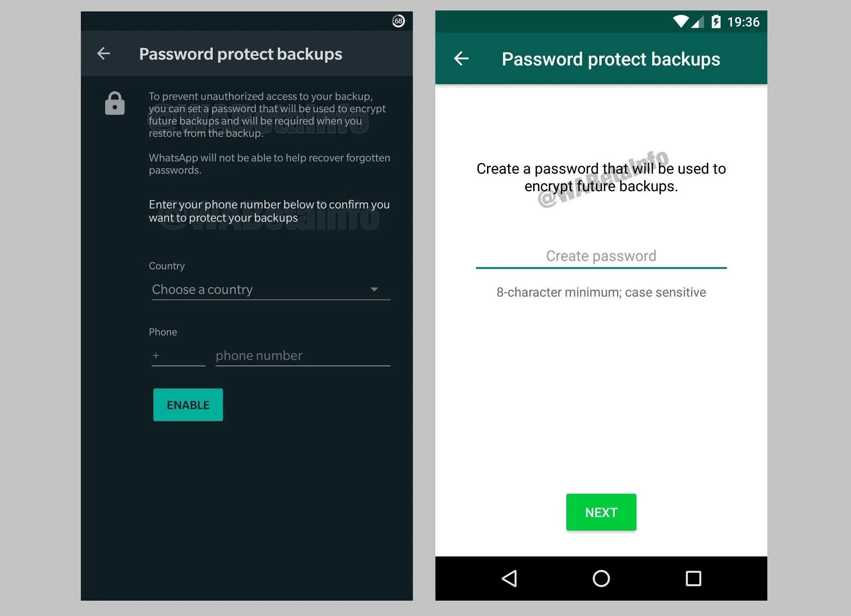851x616 pixels.
Task: Tap the 8-character minimum hint text
Action: (601, 292)
